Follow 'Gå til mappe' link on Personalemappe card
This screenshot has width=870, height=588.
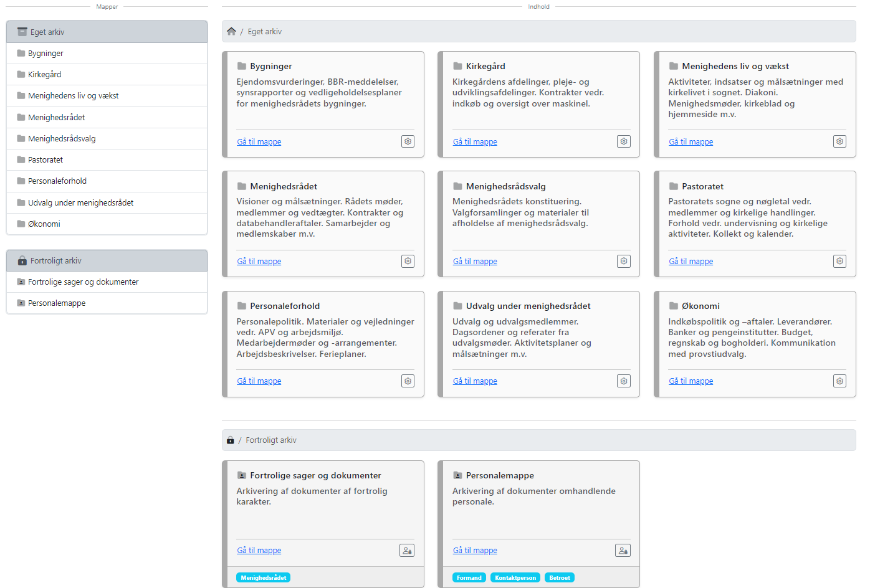(x=475, y=551)
